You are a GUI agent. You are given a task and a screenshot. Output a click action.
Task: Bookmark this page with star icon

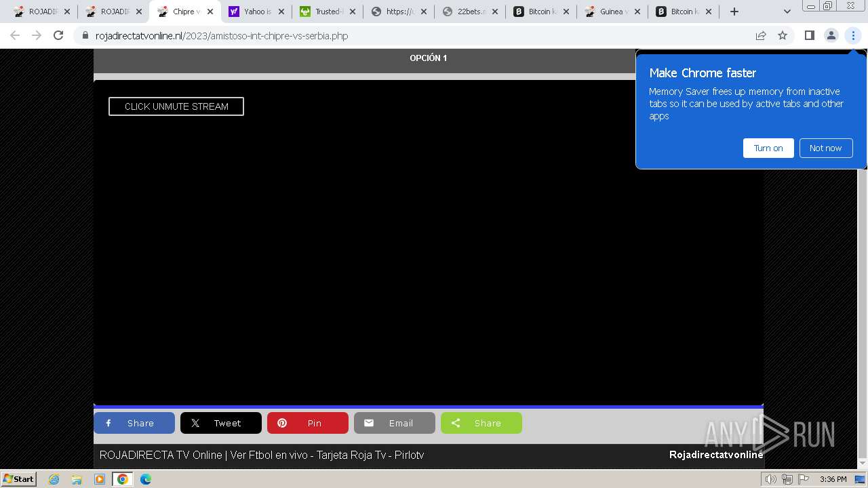[783, 35]
